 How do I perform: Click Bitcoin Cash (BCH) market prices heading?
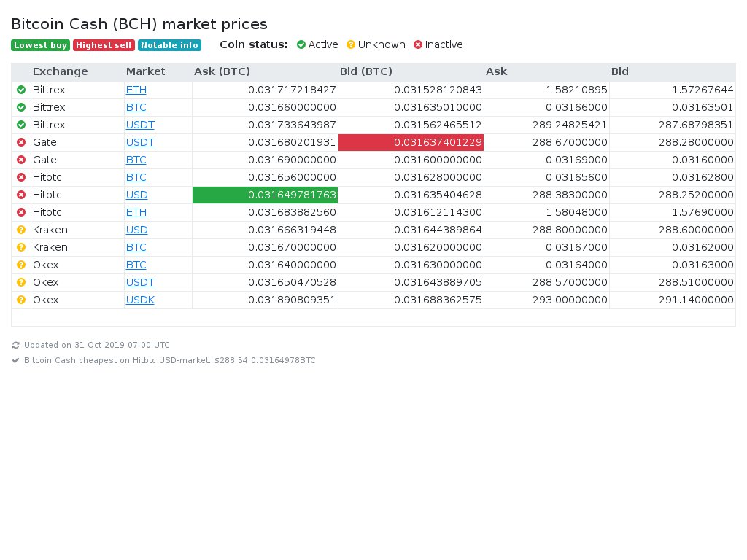click(x=139, y=24)
